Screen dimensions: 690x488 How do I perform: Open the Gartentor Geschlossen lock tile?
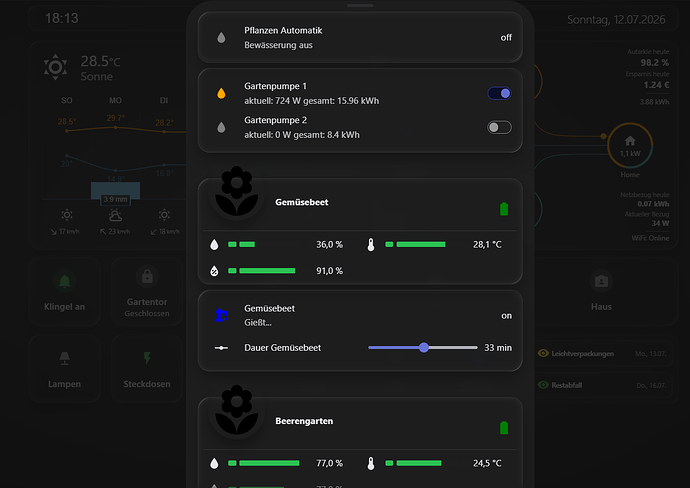coord(147,291)
